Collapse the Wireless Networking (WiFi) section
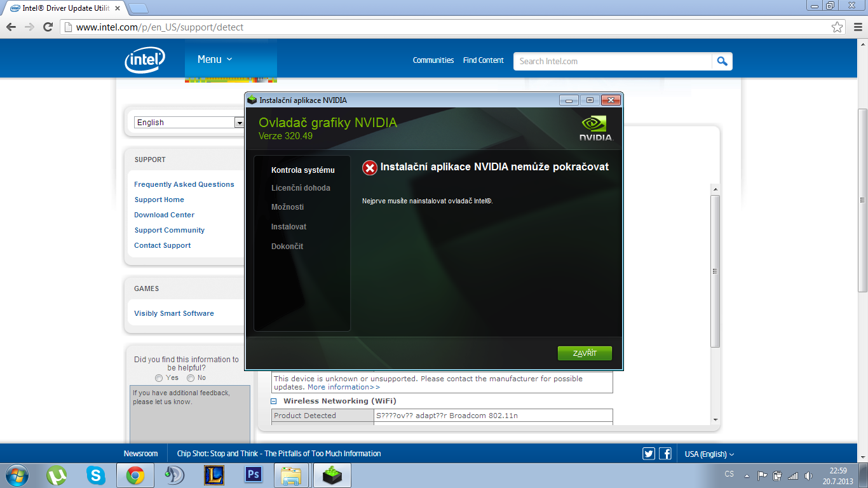 pos(274,402)
